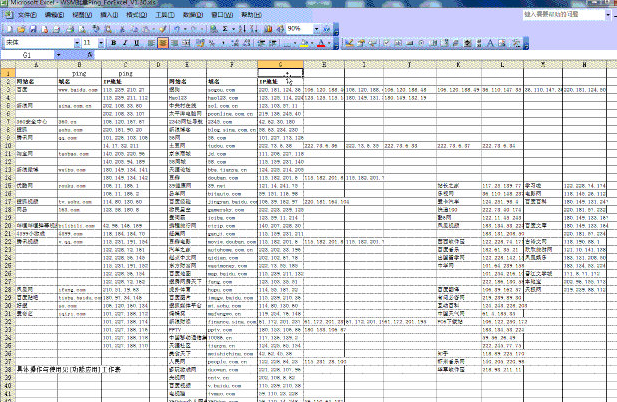Image resolution: width=617 pixels, height=402 pixels.
Task: Click the Copy icon
Action: (x=134, y=29)
